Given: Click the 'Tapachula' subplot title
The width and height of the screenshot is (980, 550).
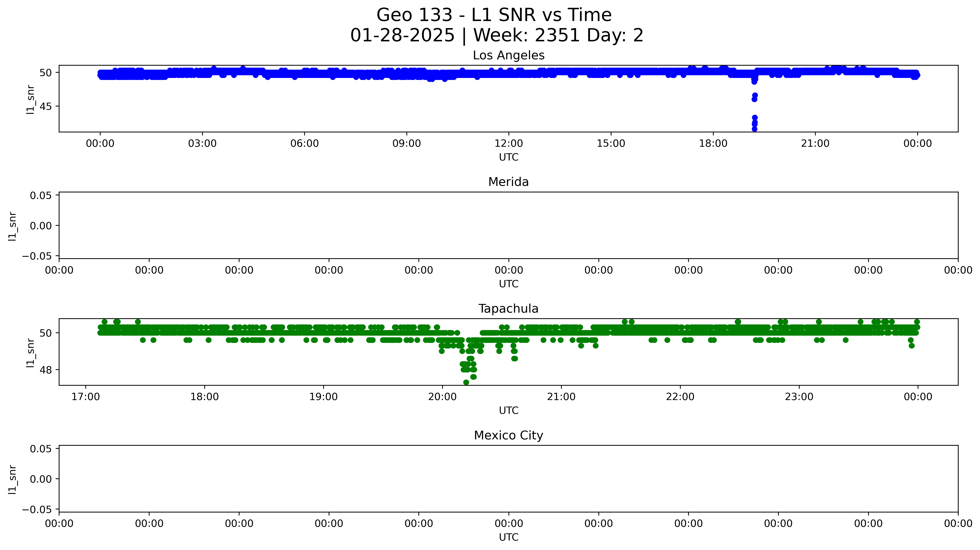Looking at the screenshot, I should (508, 309).
